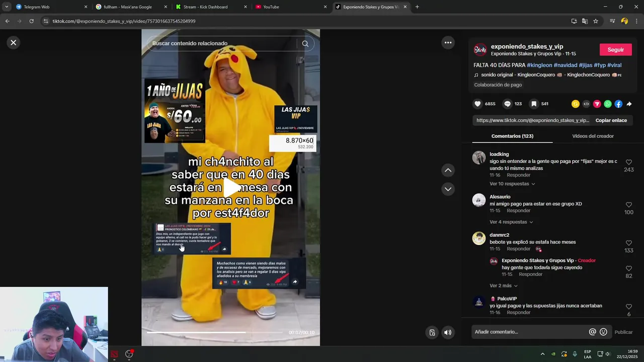Open the exponiendo_stakes_y_vip profile name
The height and width of the screenshot is (362, 644).
point(527,47)
